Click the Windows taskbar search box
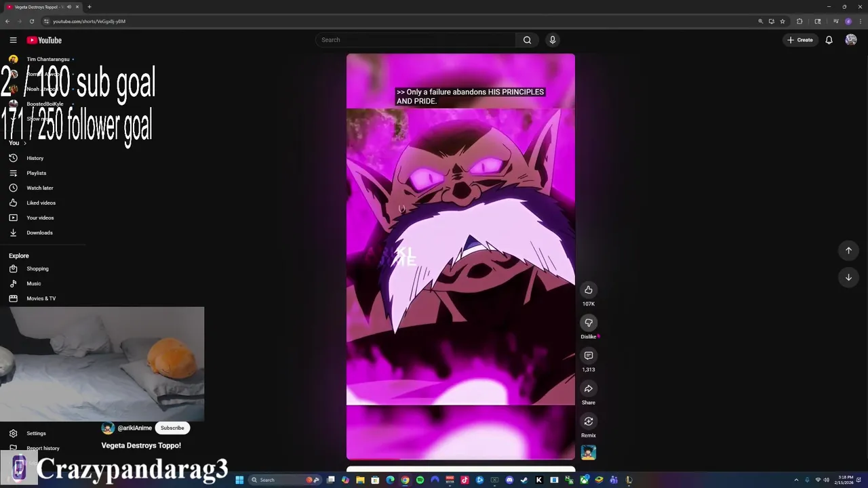Image resolution: width=868 pixels, height=488 pixels. 285,480
